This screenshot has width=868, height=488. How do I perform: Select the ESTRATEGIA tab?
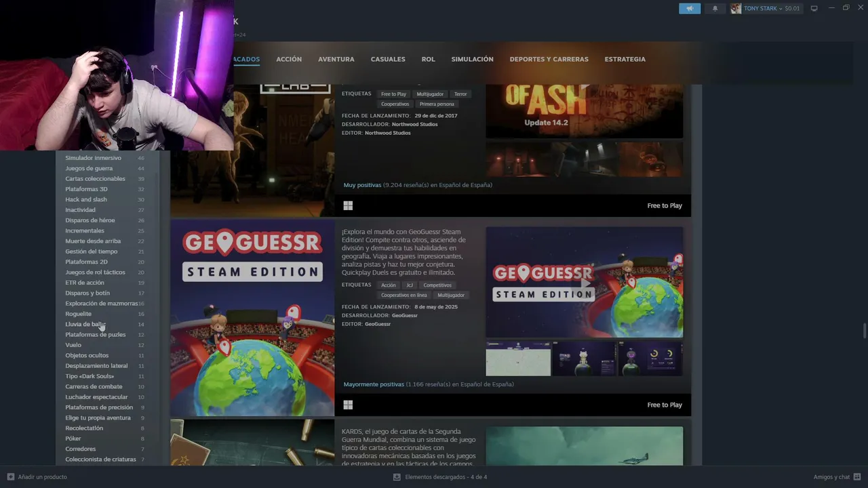click(625, 59)
